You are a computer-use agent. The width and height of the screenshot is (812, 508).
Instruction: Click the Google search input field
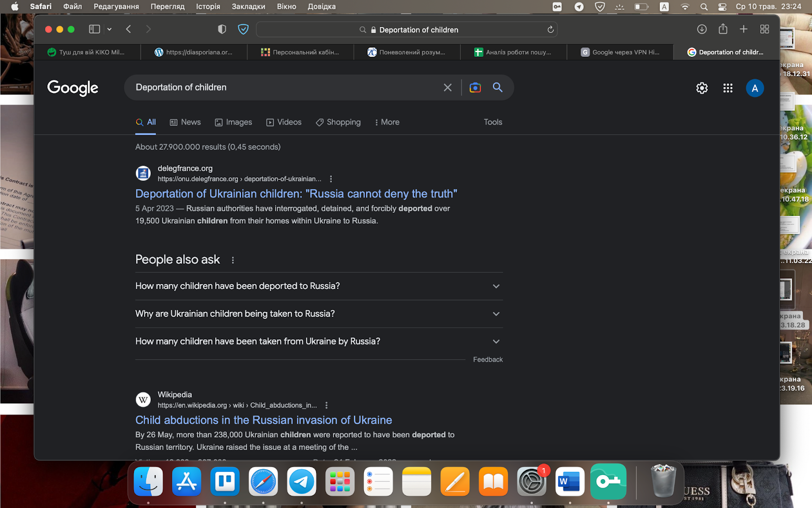[284, 87]
